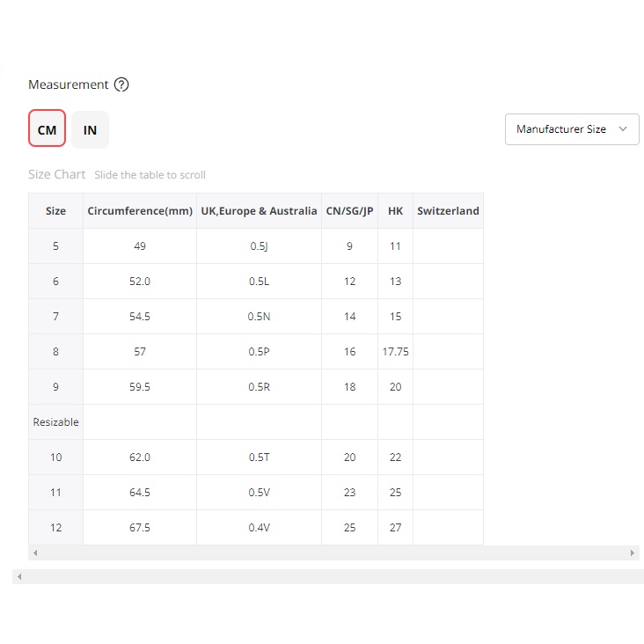Select the size 8 row cell
This screenshot has width=644, height=644.
55,352
